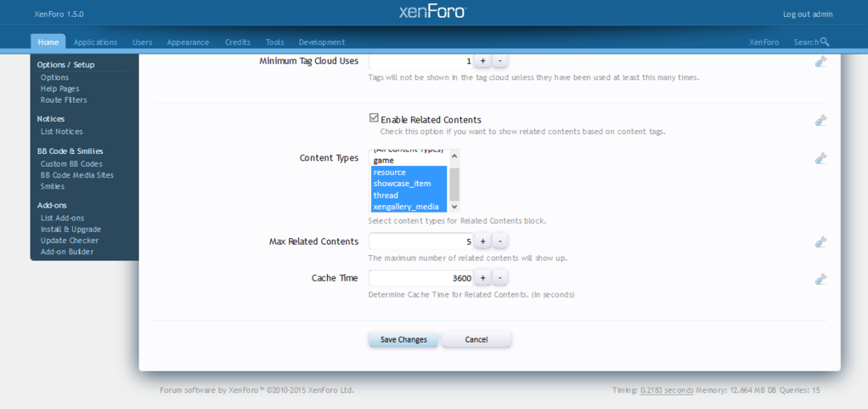Click wrench icon beside Enable Related Contents
The height and width of the screenshot is (409, 868).
(820, 121)
